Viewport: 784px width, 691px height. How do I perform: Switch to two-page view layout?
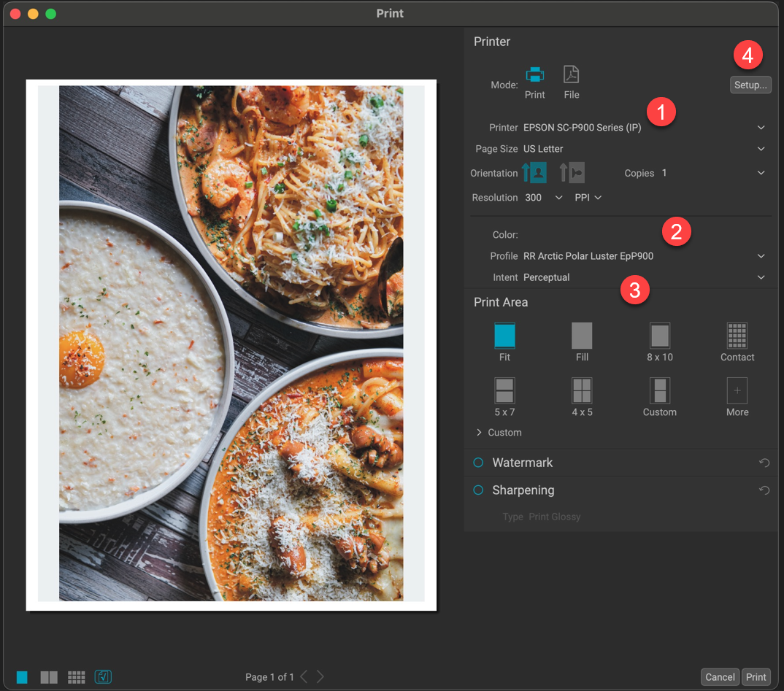click(49, 677)
